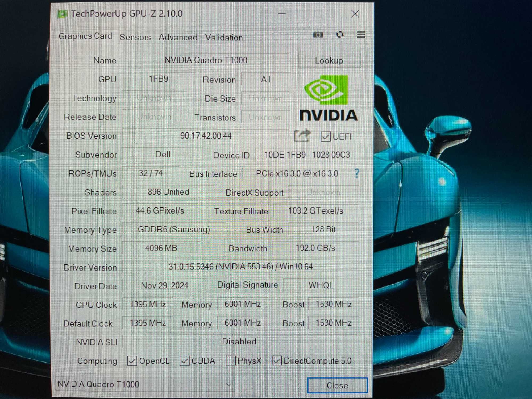This screenshot has width=532, height=399.
Task: Click the Die Size Unknown field
Action: (x=265, y=98)
